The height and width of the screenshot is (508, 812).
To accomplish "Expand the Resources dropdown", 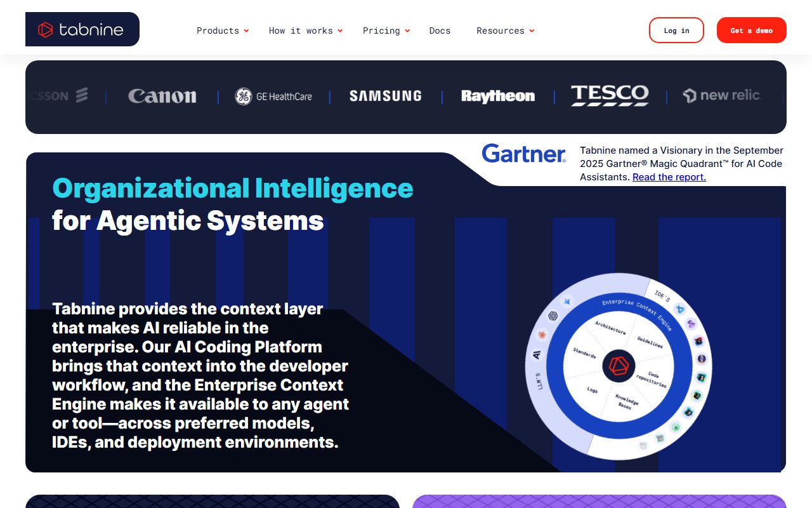I will (x=506, y=30).
